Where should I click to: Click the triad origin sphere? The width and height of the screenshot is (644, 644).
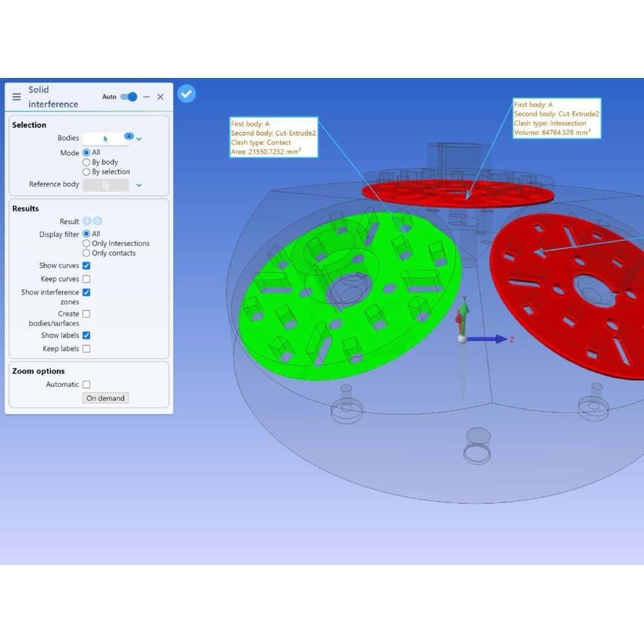coord(462,339)
